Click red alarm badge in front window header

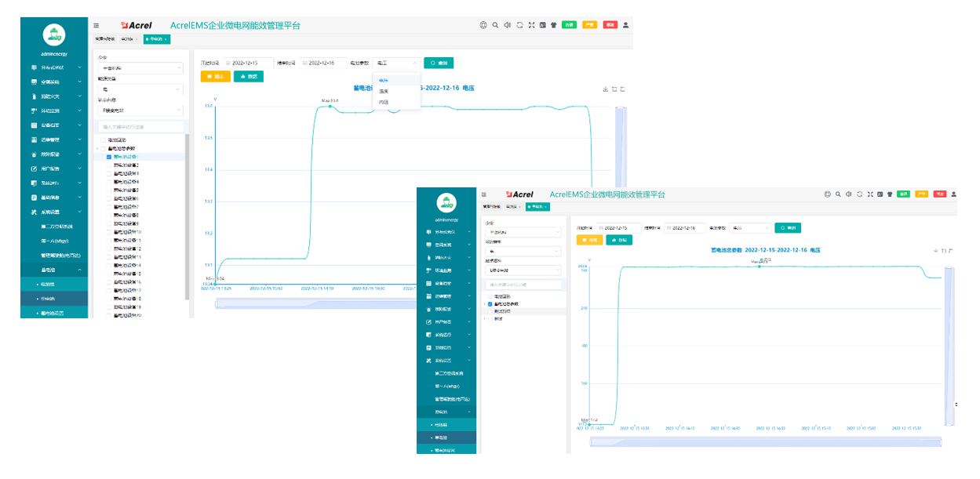[940, 194]
